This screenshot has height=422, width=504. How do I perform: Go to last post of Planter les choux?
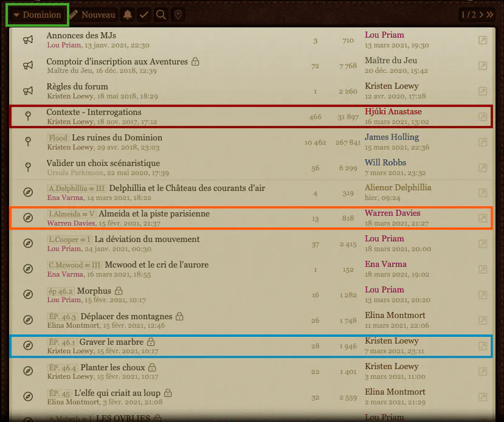[483, 372]
